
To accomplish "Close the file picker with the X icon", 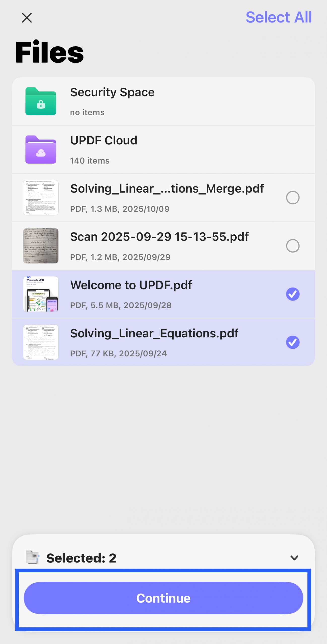I will coord(26,18).
